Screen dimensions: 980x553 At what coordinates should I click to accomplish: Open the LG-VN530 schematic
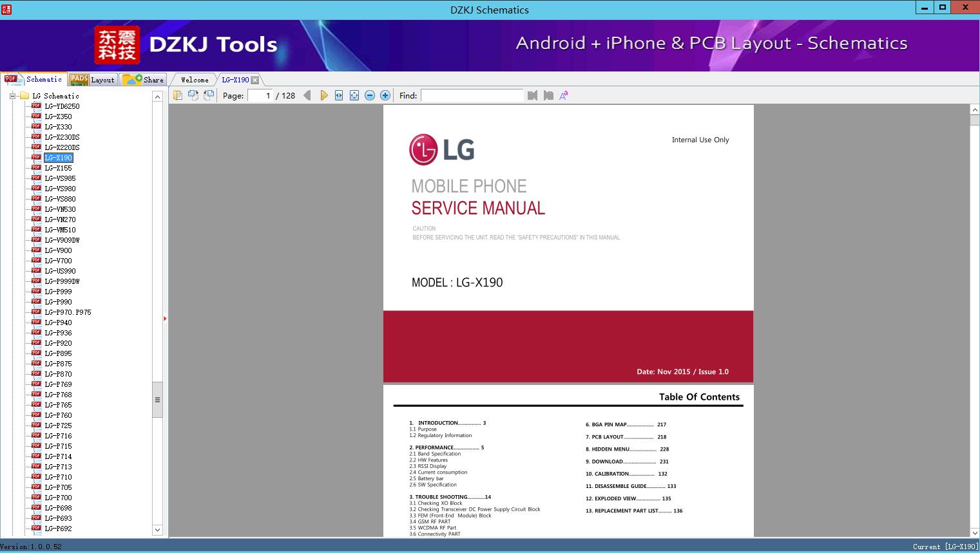[60, 209]
